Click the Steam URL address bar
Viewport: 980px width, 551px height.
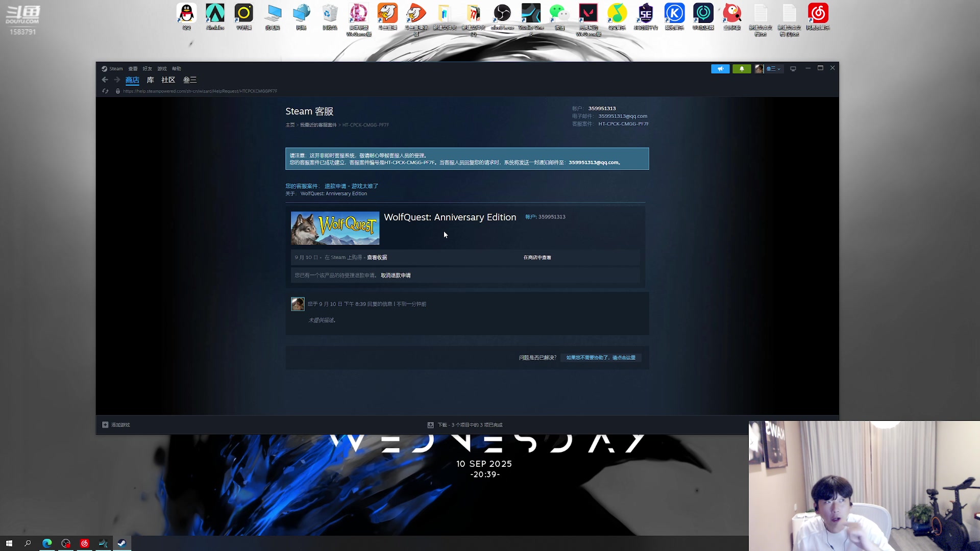pyautogui.click(x=200, y=91)
